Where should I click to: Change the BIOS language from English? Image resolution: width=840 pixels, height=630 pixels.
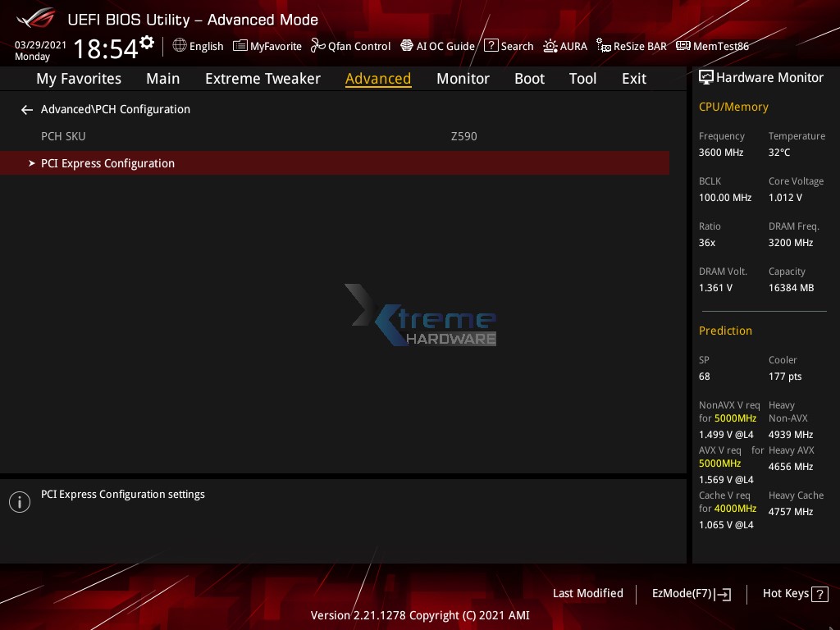click(198, 46)
